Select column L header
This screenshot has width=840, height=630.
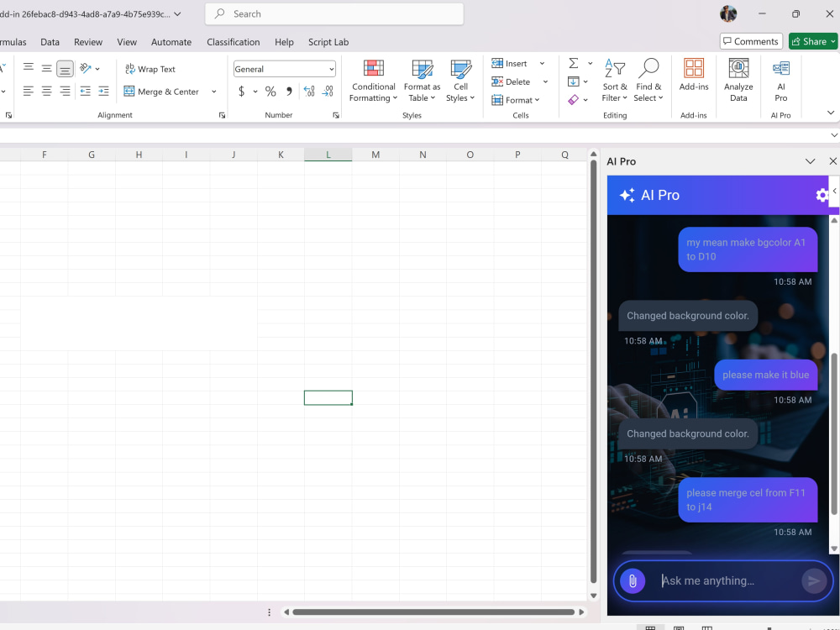tap(328, 155)
